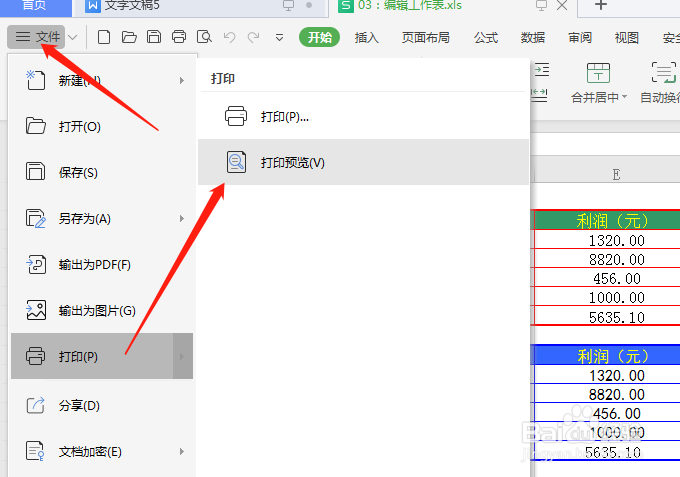Screen dimensions: 680x477
Task: Click the 输出为图片 picture icon
Action: pyautogui.click(x=36, y=310)
